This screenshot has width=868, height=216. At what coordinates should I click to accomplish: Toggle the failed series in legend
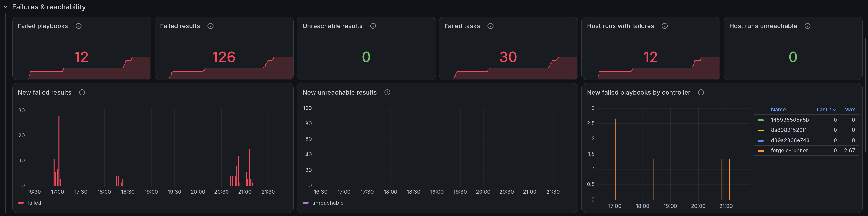tap(34, 203)
